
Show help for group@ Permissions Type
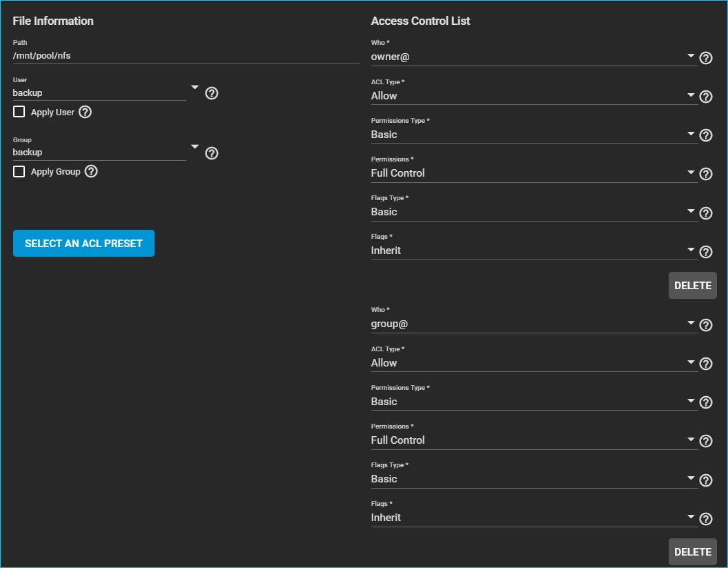click(706, 402)
